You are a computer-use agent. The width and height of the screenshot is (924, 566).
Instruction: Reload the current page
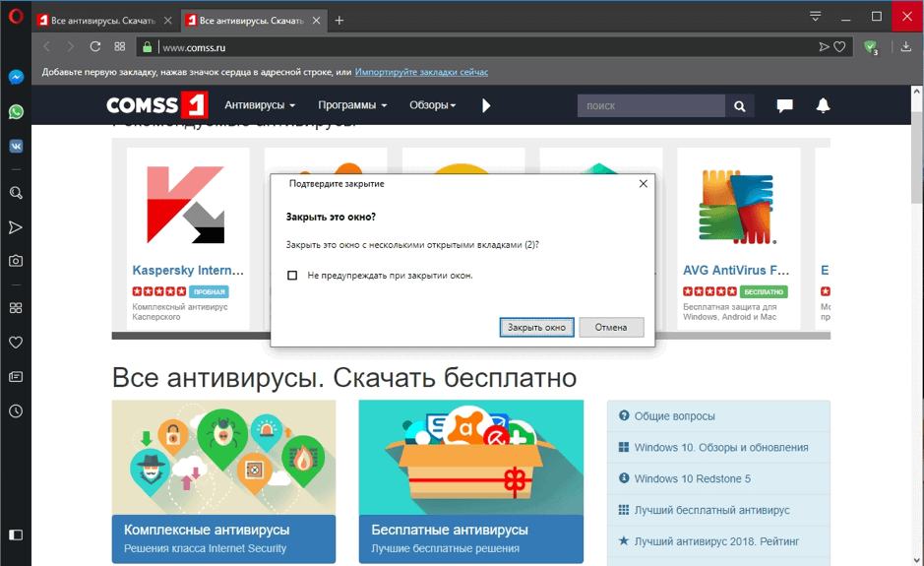pyautogui.click(x=94, y=46)
